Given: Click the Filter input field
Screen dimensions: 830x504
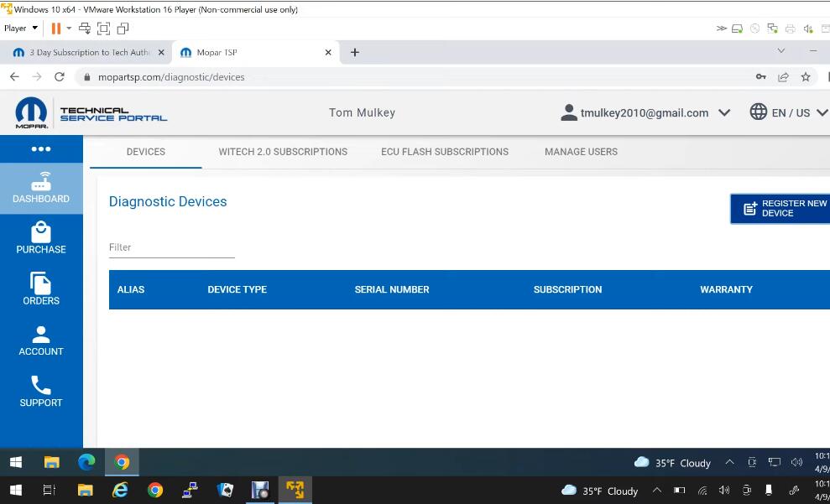Looking at the screenshot, I should pos(171,247).
